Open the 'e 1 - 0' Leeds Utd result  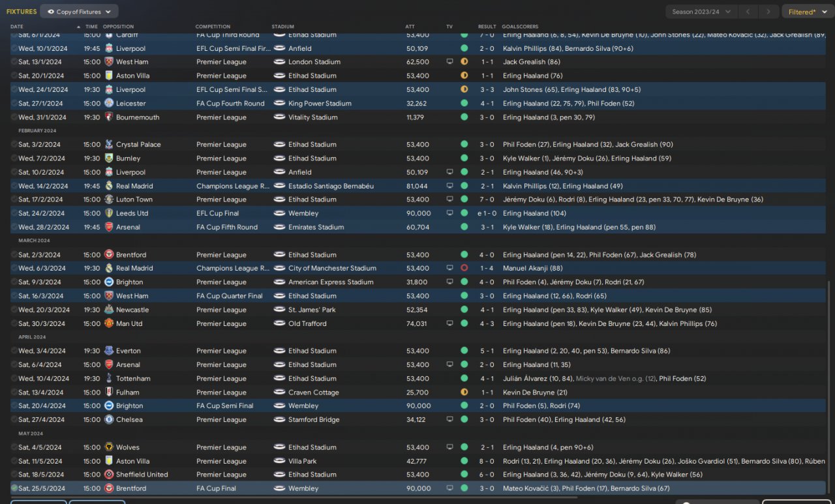pos(485,213)
